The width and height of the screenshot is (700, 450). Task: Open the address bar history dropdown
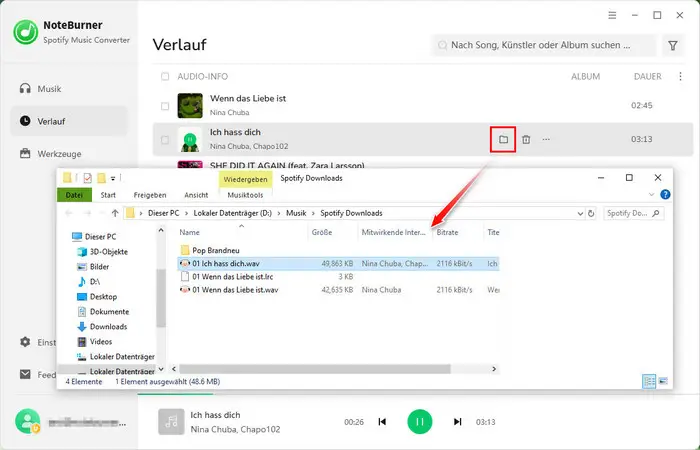point(580,213)
